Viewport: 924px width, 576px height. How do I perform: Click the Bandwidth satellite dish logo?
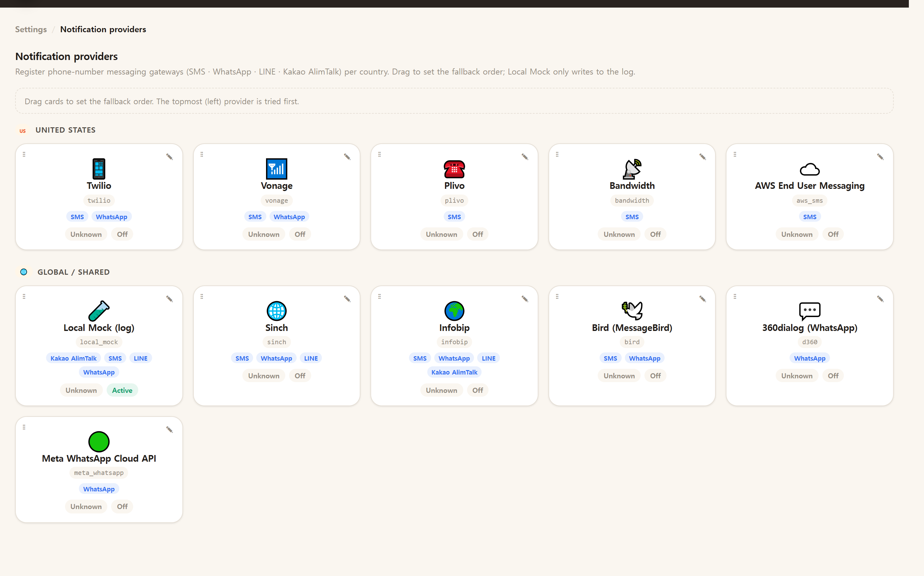tap(632, 169)
